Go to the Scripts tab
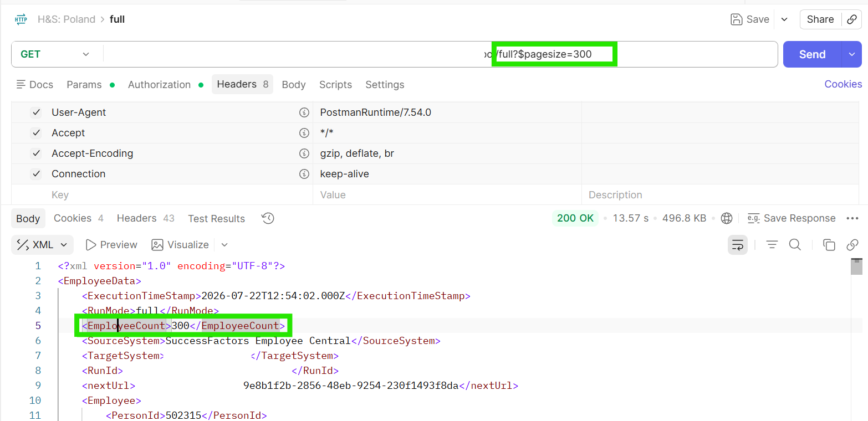Viewport: 868px width, 421px height. pyautogui.click(x=335, y=85)
